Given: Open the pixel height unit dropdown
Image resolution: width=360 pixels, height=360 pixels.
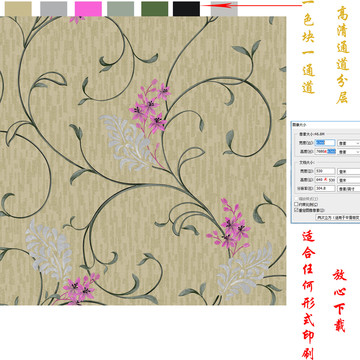Looking at the screenshot, I should 349,152.
